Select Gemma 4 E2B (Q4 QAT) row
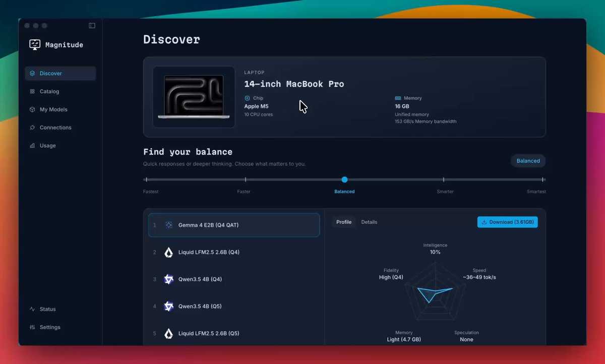The image size is (605, 364). click(x=234, y=225)
